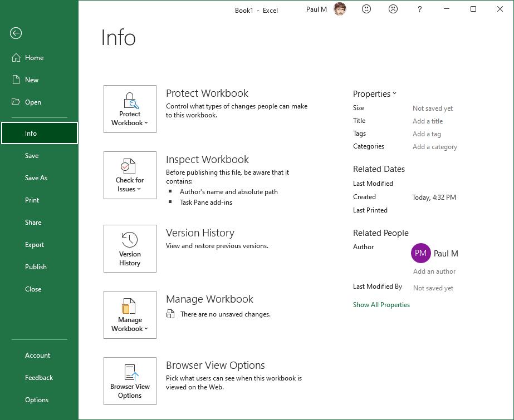This screenshot has height=420, width=514.
Task: Click the Created date 'Today, 4:32 PM'
Action: click(x=434, y=197)
